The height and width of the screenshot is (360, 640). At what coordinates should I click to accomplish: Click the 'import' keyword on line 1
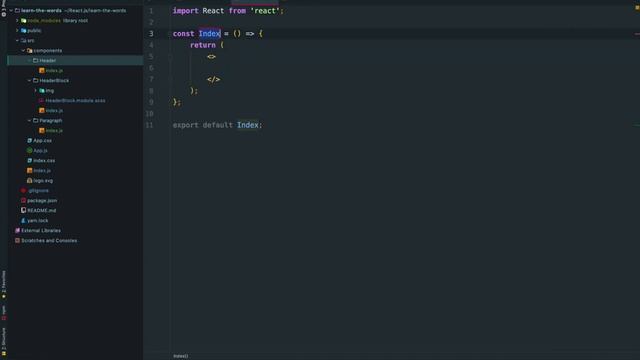pos(185,11)
